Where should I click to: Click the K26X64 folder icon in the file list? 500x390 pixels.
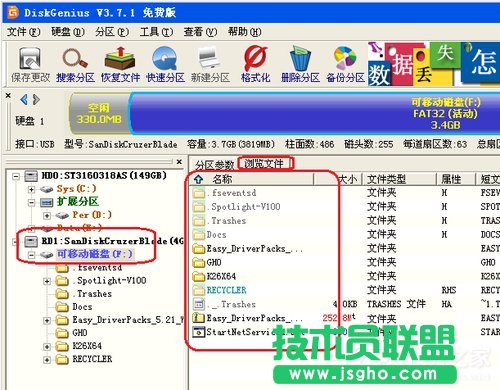(199, 277)
